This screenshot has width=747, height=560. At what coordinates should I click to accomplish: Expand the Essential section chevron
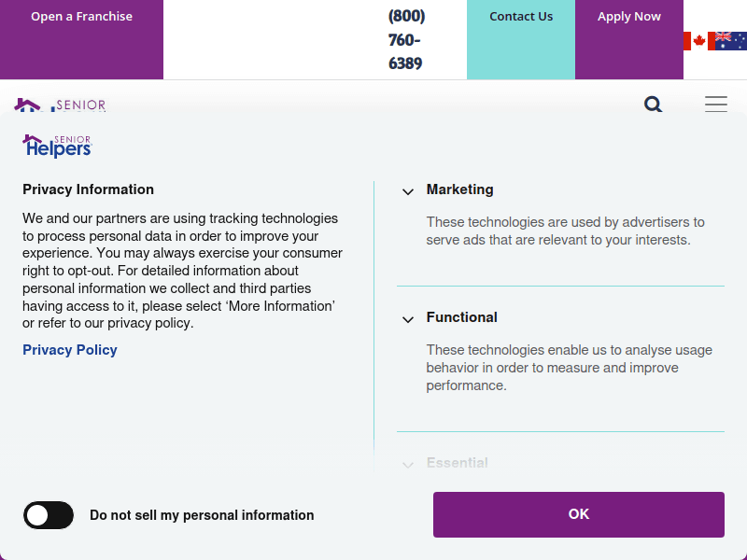(x=408, y=464)
